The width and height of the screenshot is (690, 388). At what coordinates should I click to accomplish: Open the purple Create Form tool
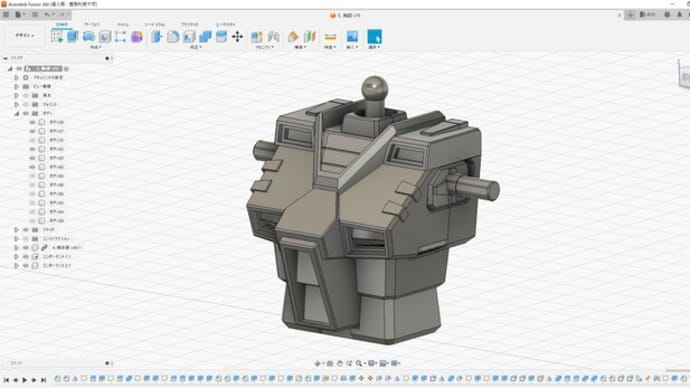(x=137, y=37)
